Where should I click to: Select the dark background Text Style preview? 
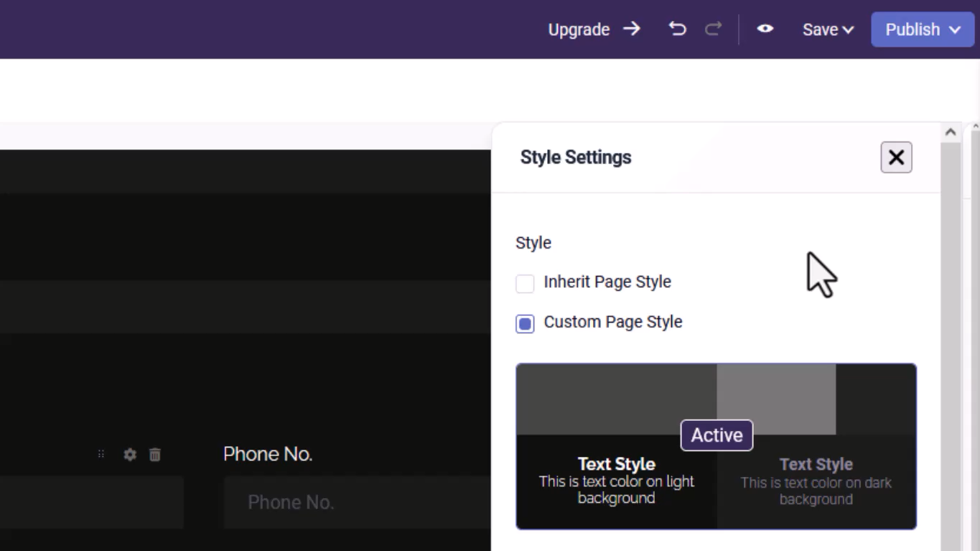coord(816,481)
